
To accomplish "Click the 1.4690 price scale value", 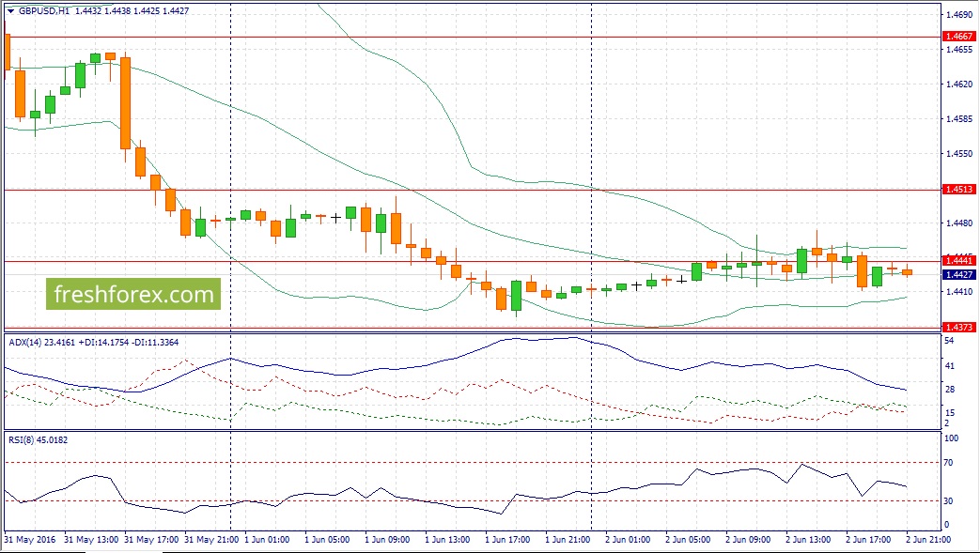I will point(958,14).
